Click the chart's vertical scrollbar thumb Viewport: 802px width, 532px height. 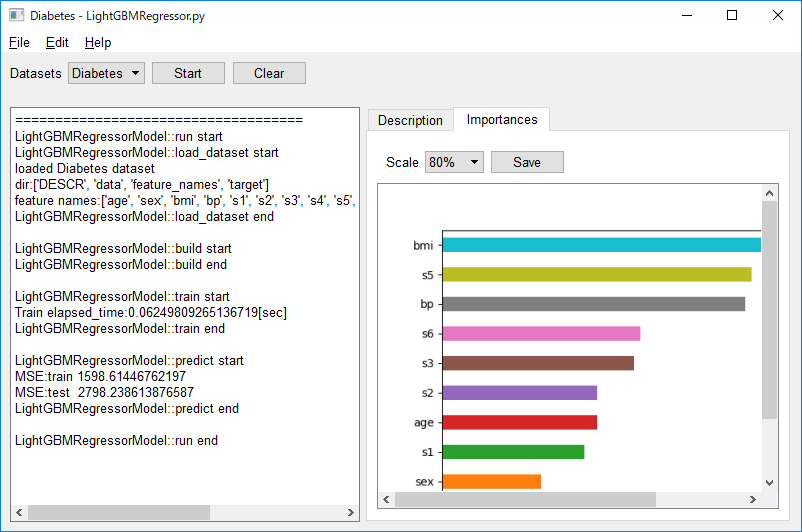click(769, 310)
